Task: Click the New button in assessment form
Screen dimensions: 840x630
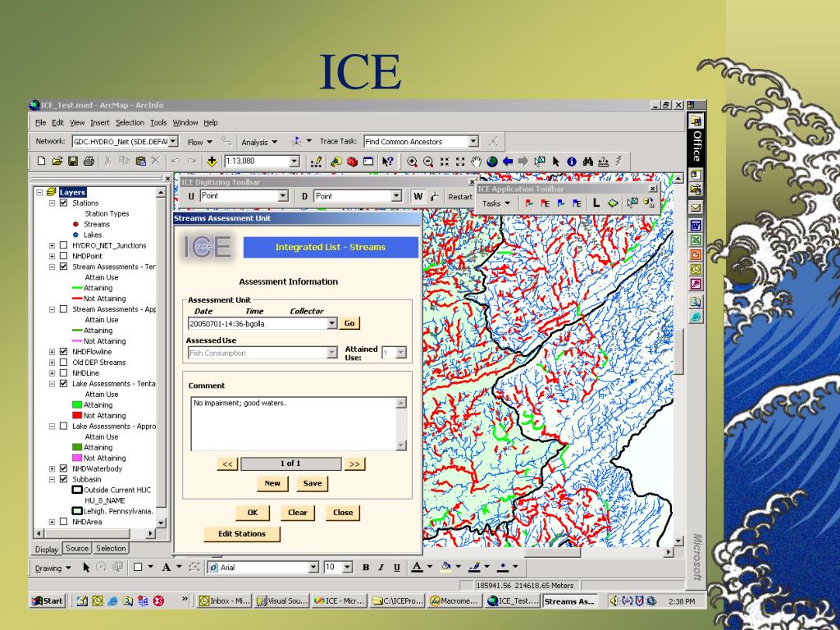Action: pyautogui.click(x=272, y=483)
